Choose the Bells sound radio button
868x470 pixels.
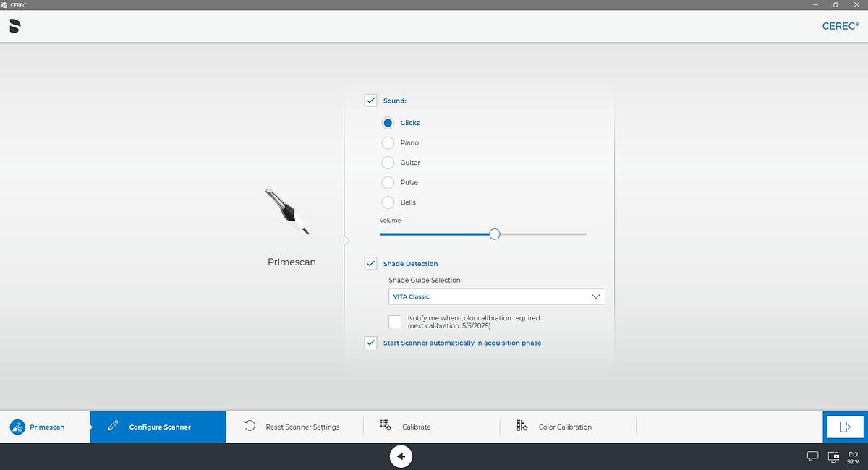[x=388, y=202]
